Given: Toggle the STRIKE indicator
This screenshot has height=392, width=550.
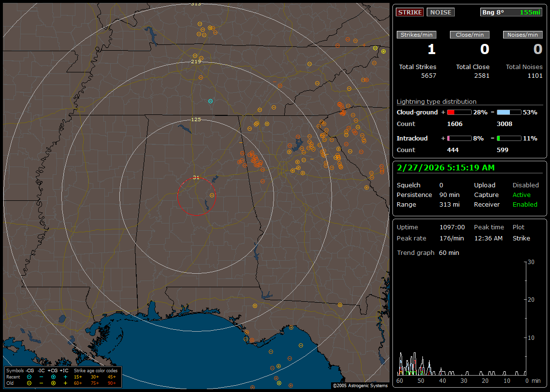Looking at the screenshot, I should [x=410, y=12].
